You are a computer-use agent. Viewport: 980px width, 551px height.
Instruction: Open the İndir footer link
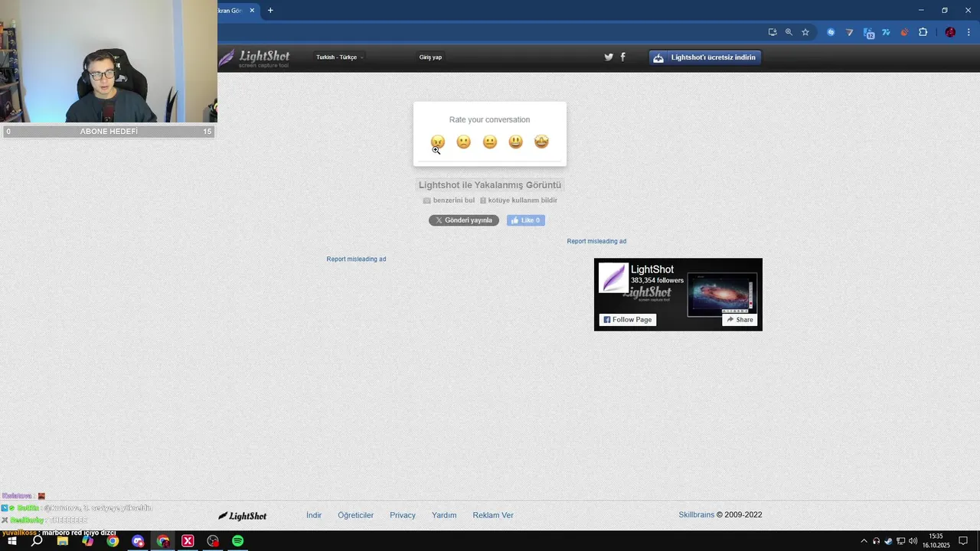point(314,515)
